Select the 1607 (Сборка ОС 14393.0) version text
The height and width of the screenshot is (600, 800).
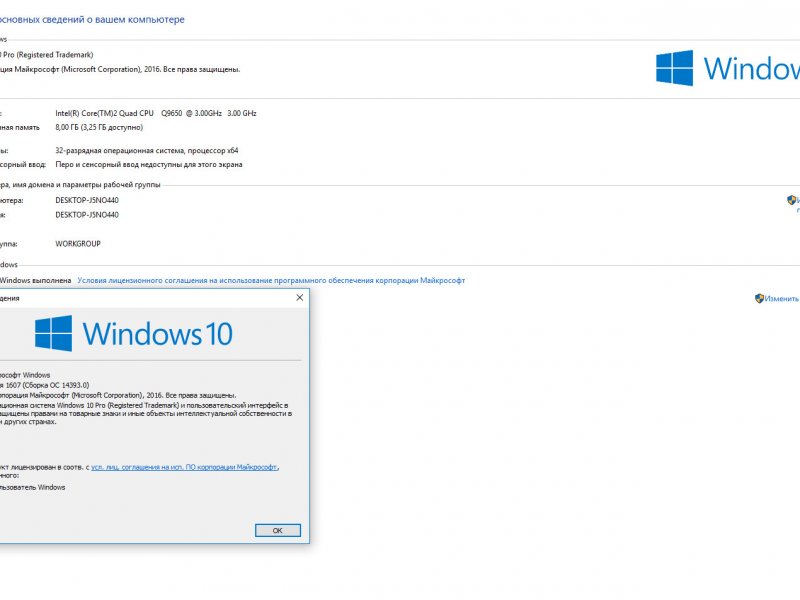[x=44, y=385]
